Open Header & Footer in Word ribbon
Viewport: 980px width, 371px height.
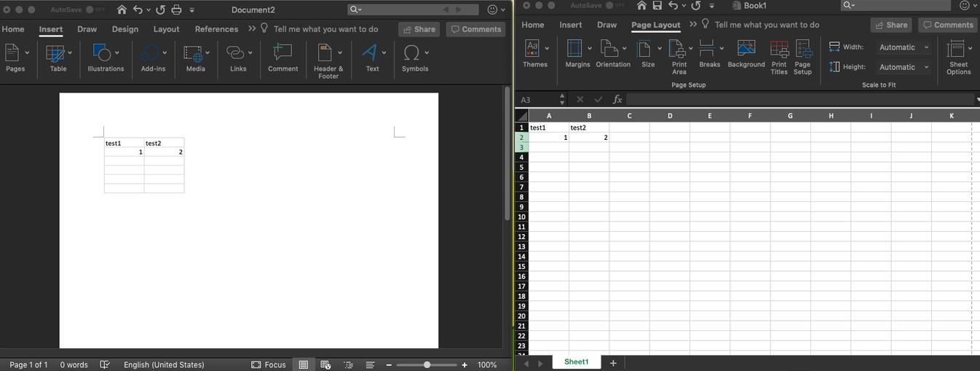pos(328,61)
